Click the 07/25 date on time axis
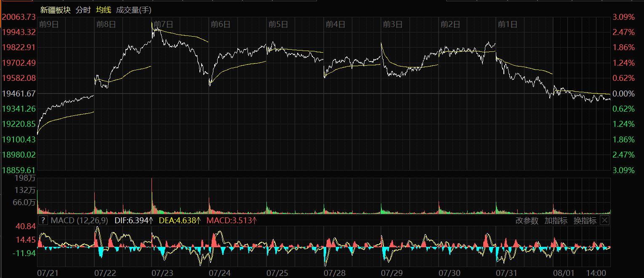The height and width of the screenshot is (278, 644). coord(277,273)
